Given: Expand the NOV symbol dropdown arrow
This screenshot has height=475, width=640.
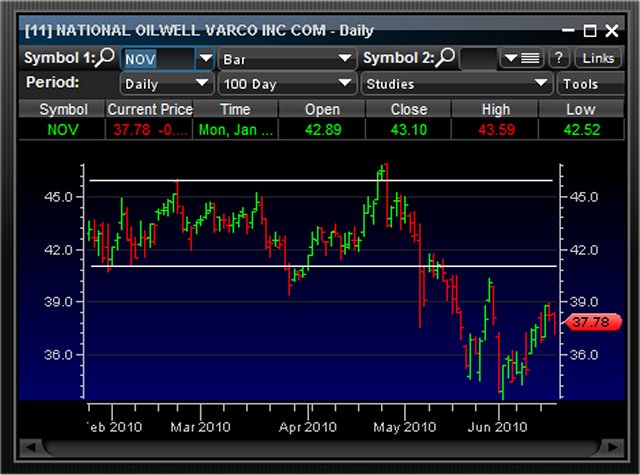Looking at the screenshot, I should [x=205, y=59].
